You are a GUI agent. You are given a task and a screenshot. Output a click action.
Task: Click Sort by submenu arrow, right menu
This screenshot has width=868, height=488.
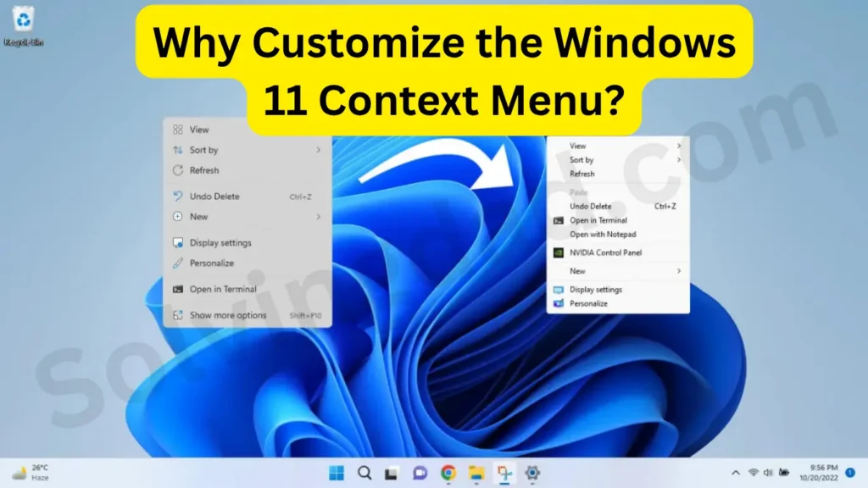coord(679,160)
